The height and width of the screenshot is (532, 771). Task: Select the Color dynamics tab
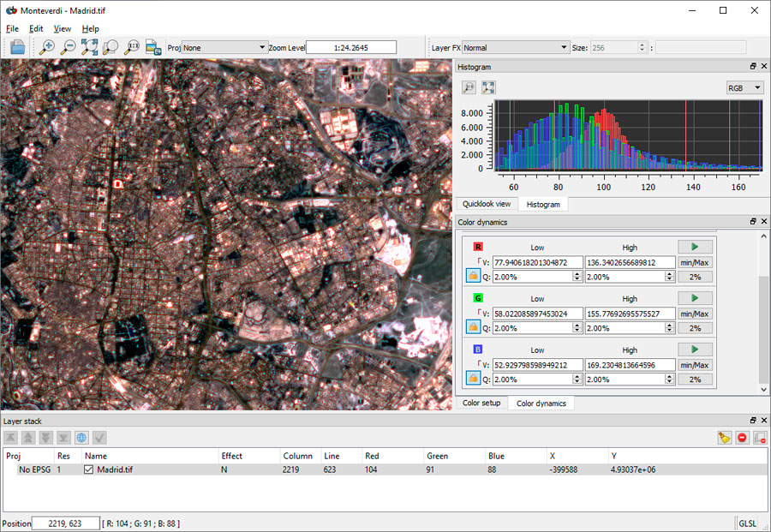click(x=541, y=403)
